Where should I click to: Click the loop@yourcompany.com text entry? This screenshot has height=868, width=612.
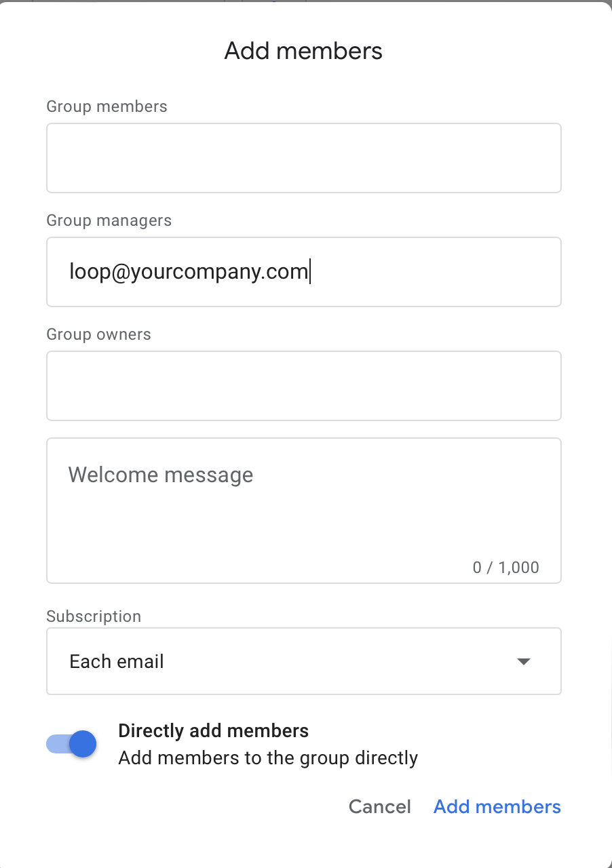[189, 272]
